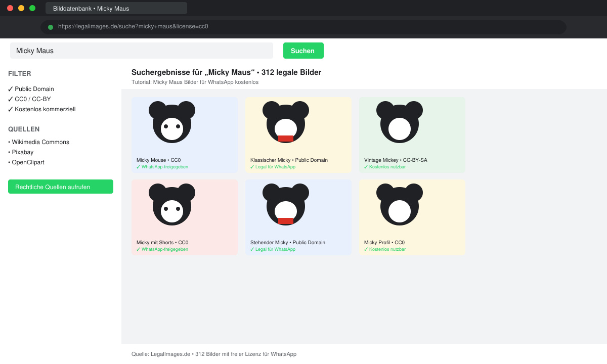Image resolution: width=607 pixels, height=364 pixels.
Task: Select Pixabay source
Action: tap(22, 152)
